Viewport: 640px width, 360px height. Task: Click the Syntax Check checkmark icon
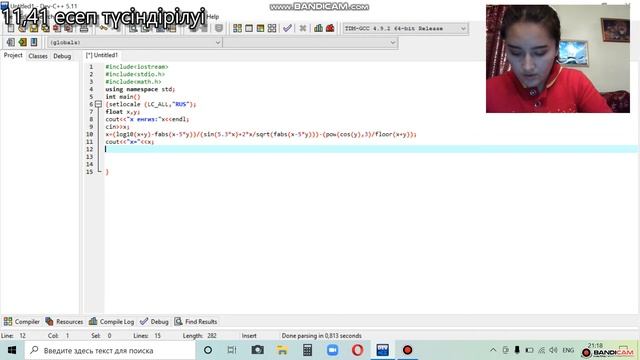pyautogui.click(x=287, y=28)
